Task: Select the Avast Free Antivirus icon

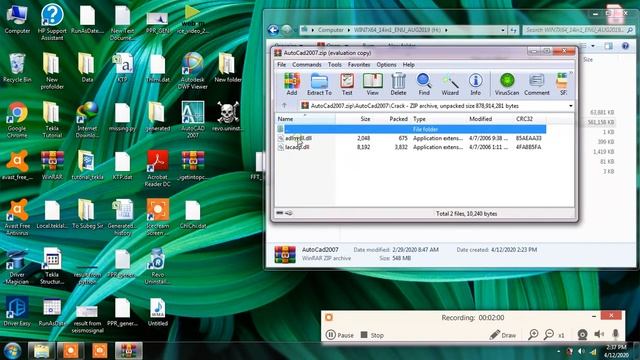Action: [x=17, y=218]
